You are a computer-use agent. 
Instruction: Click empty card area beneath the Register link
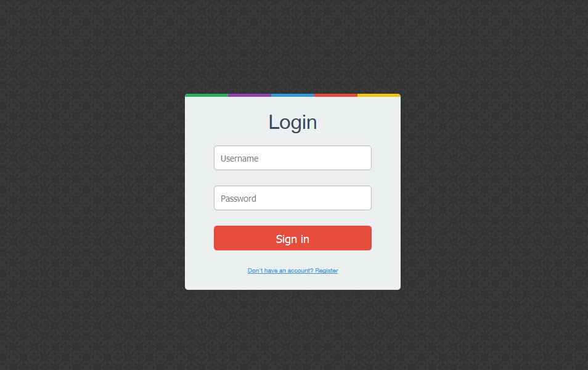(293, 282)
